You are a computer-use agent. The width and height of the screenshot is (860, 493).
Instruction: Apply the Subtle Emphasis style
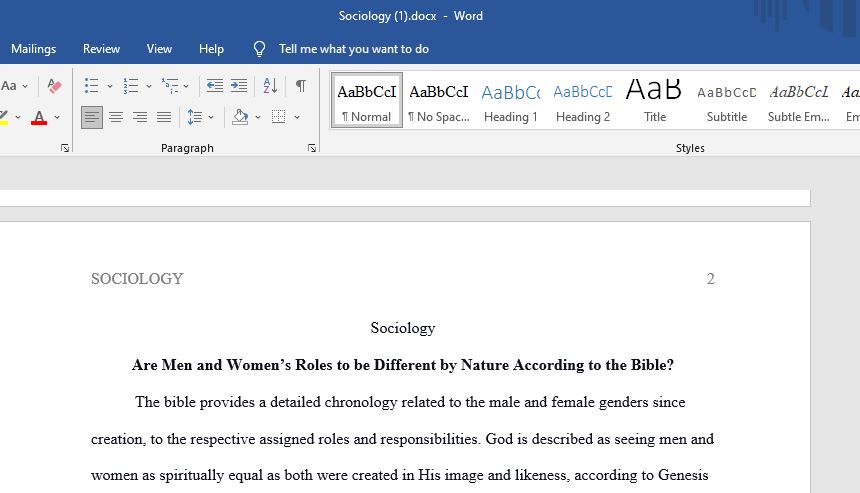click(x=799, y=100)
